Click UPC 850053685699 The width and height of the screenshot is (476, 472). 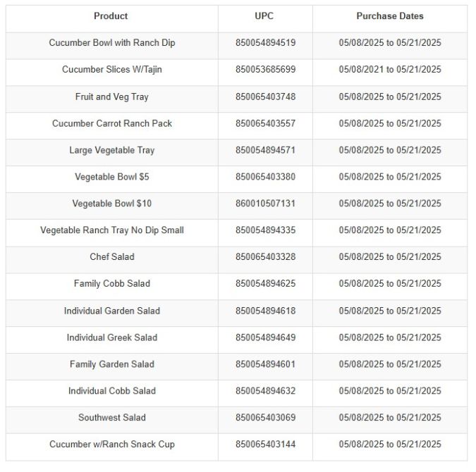265,70
